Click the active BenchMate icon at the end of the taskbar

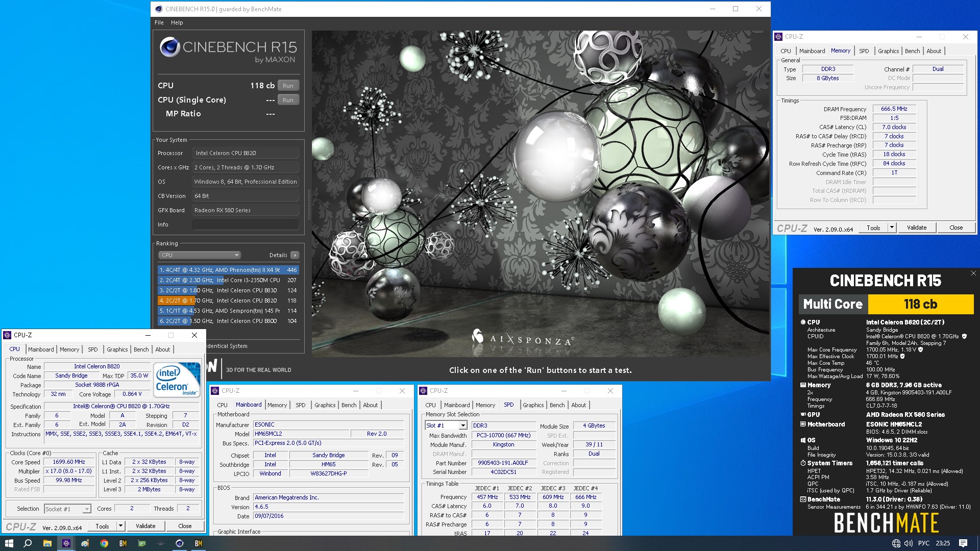click(x=199, y=543)
